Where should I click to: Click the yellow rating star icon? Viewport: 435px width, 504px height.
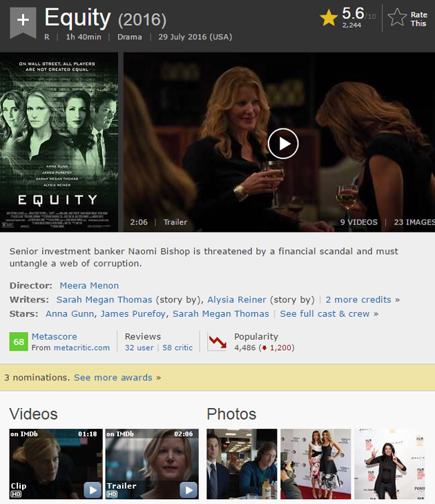(x=328, y=17)
